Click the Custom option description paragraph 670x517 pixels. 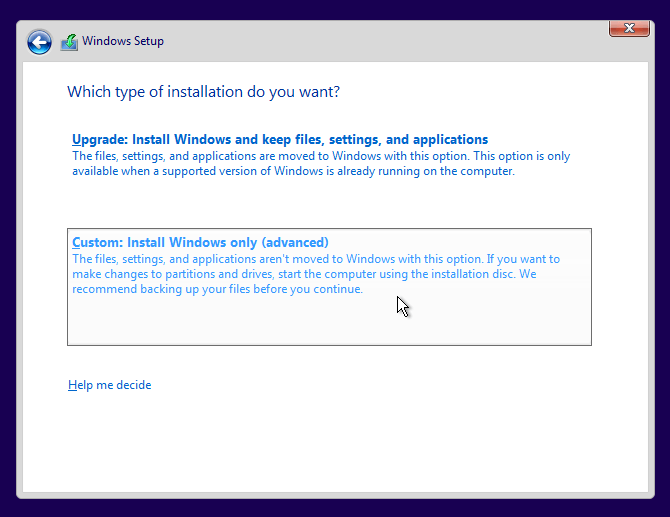pos(316,274)
